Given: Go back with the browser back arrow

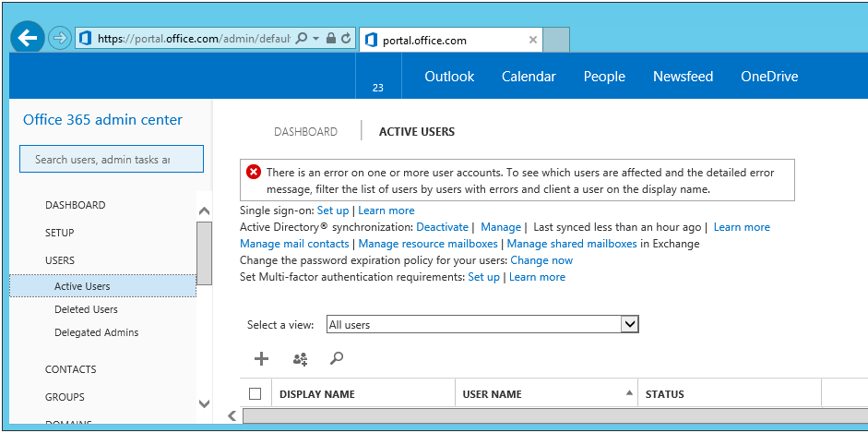Looking at the screenshot, I should click(x=27, y=38).
